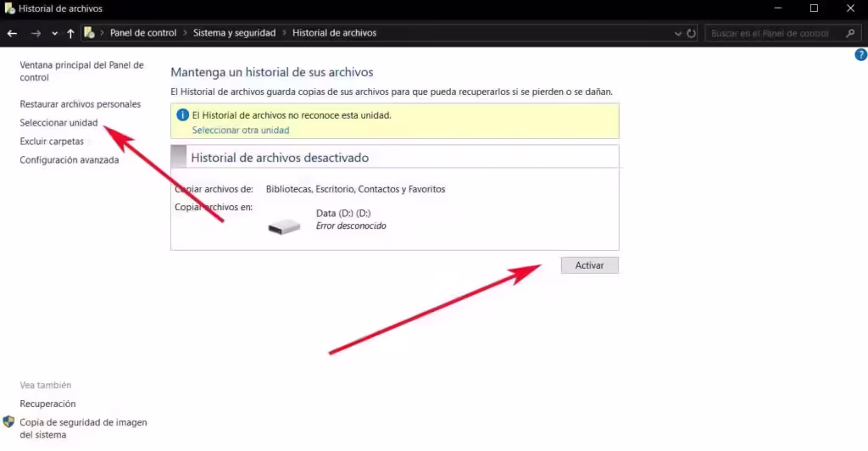Go back with the left arrow
This screenshot has width=868, height=451.
[12, 33]
